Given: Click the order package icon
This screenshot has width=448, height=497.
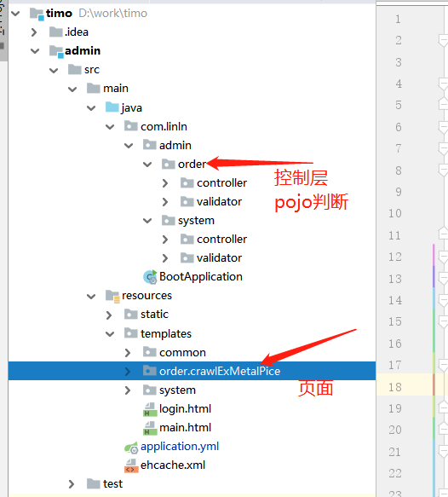Looking at the screenshot, I should click(x=168, y=164).
